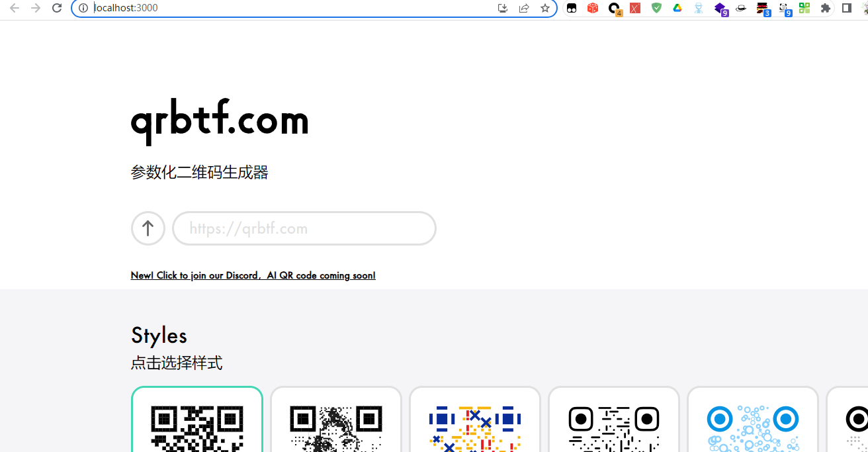Open extension with blue badge 3
The image size is (868, 452).
click(763, 9)
